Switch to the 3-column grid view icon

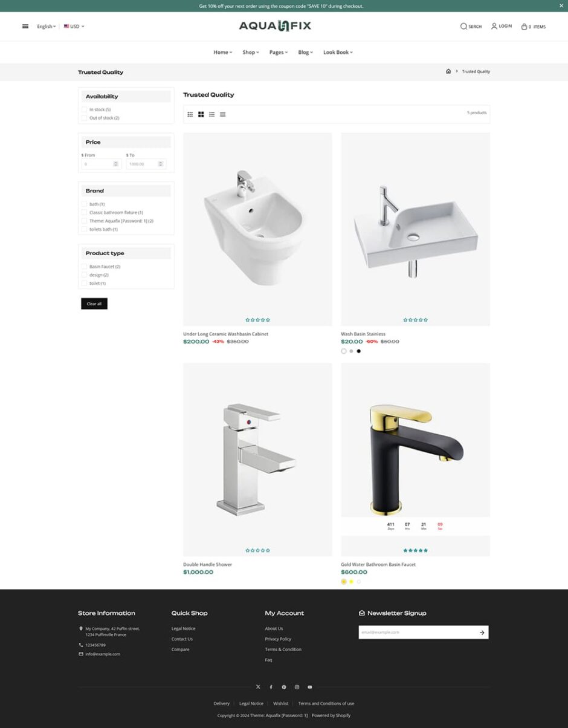click(190, 114)
